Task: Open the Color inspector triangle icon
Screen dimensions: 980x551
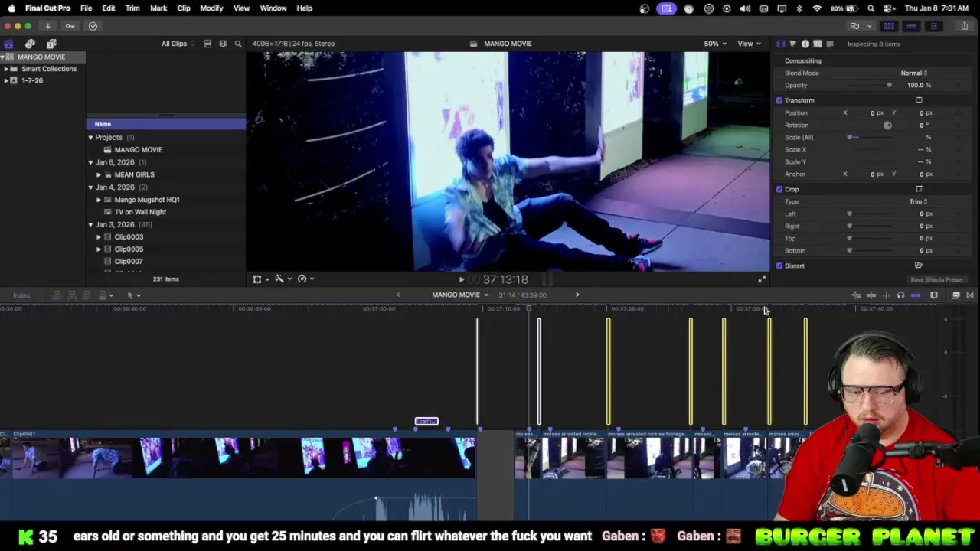Action: pyautogui.click(x=792, y=44)
